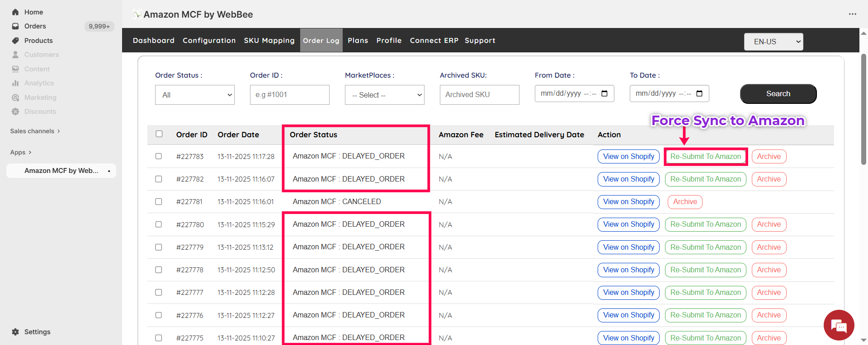Re-Submit order #227783 to Amazon

click(x=705, y=157)
